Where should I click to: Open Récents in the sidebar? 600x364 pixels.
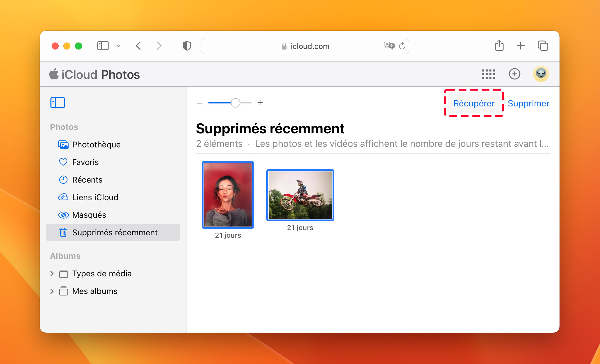tap(113, 180)
